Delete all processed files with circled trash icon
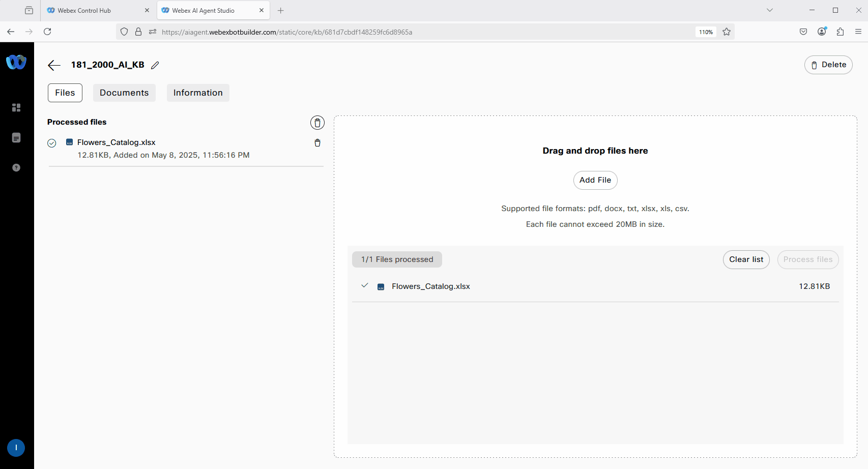868x469 pixels. (317, 123)
